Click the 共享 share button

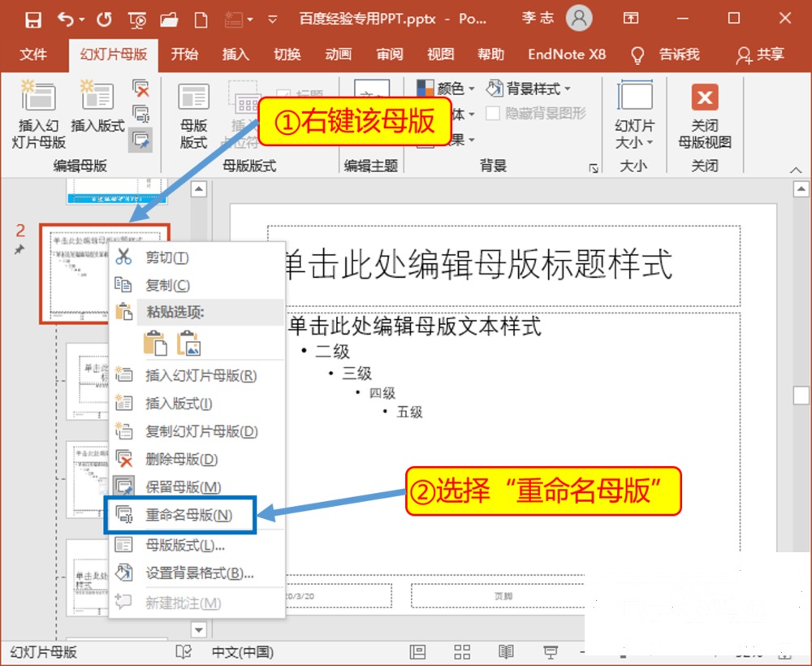click(x=760, y=54)
